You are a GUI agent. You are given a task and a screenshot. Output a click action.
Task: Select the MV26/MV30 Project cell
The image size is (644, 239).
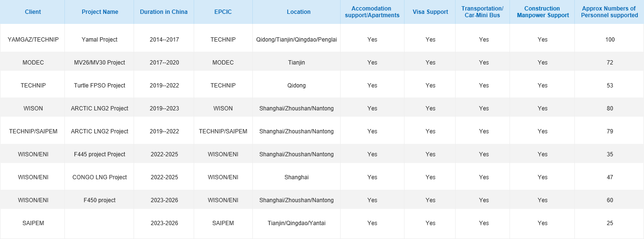point(100,63)
